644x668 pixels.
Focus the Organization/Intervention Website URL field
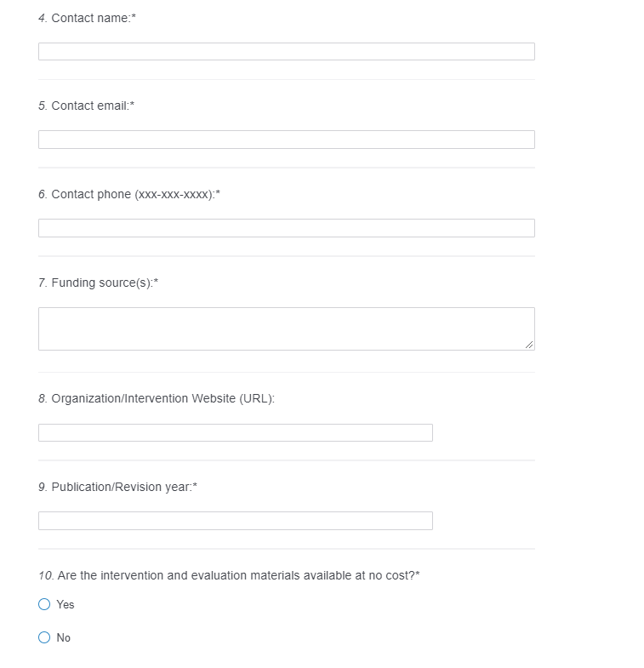(235, 433)
